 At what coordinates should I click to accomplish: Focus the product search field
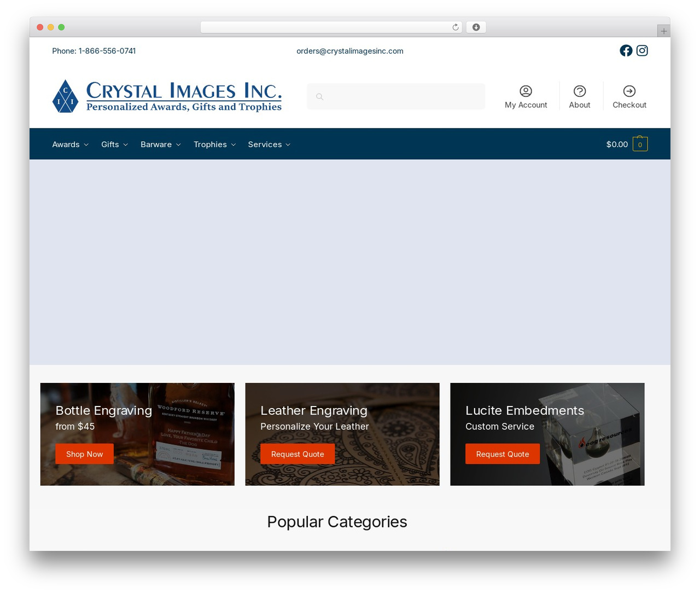[396, 96]
